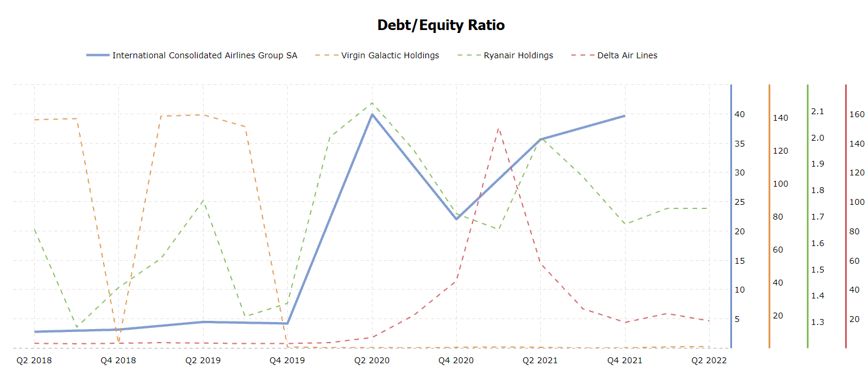Toggle the International Consolidated Airlines Group SA legend label

(x=205, y=55)
